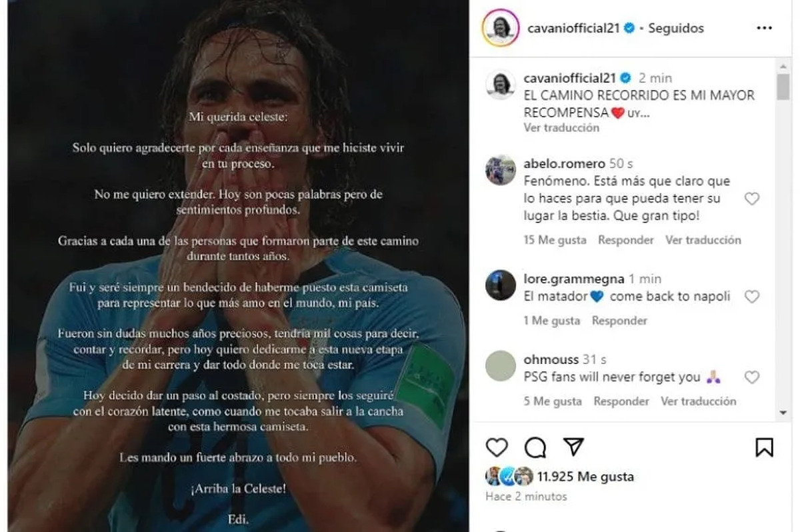Click the cavaniofficial21 header profile picture
Image resolution: width=800 pixels, height=532 pixels.
tap(500, 28)
